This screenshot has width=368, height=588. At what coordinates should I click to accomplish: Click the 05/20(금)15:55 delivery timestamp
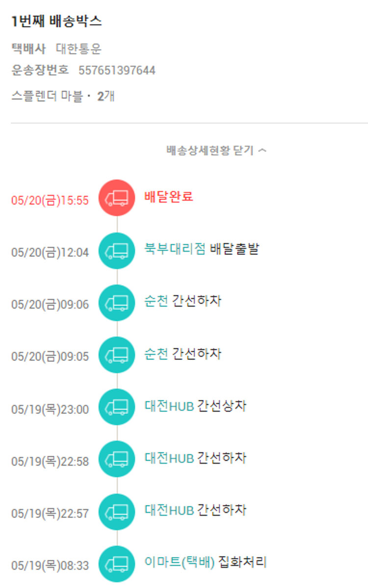pyautogui.click(x=50, y=200)
